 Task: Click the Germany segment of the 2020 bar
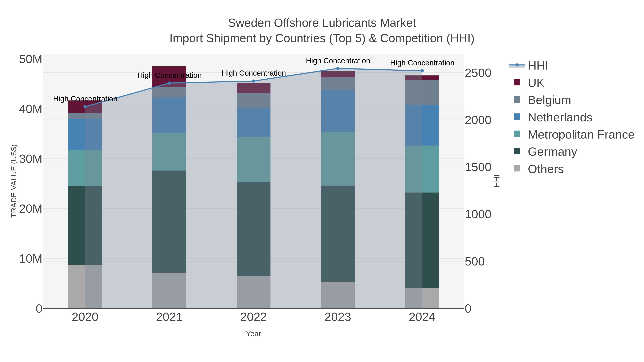tap(85, 225)
